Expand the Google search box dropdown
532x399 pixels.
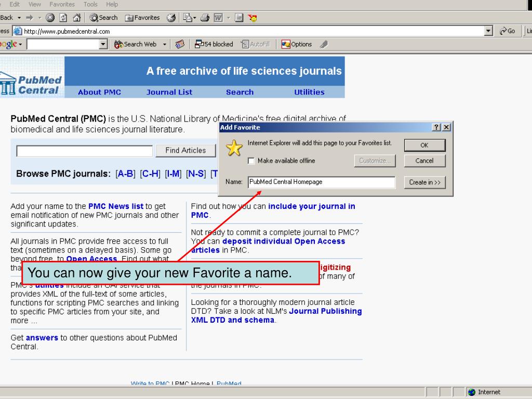pyautogui.click(x=103, y=44)
